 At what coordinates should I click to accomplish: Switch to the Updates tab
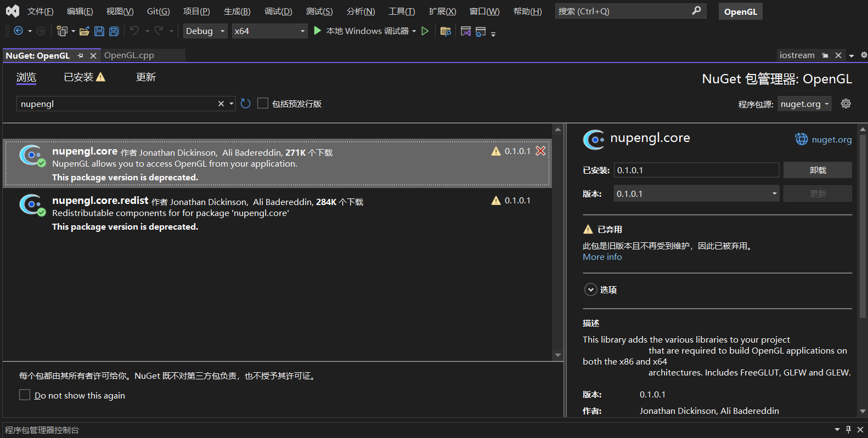(x=146, y=77)
